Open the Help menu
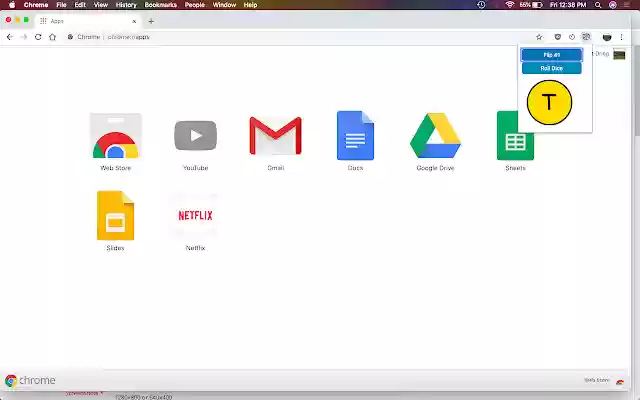 click(250, 5)
